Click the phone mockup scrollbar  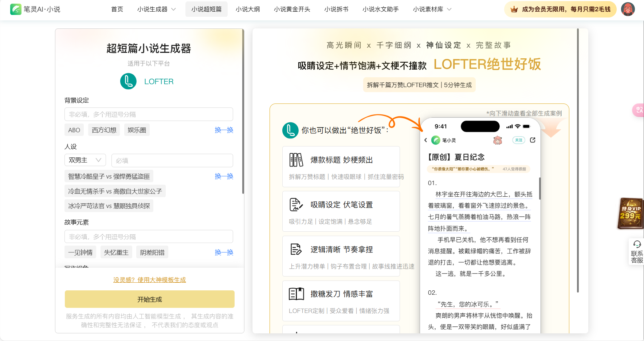tap(540, 188)
